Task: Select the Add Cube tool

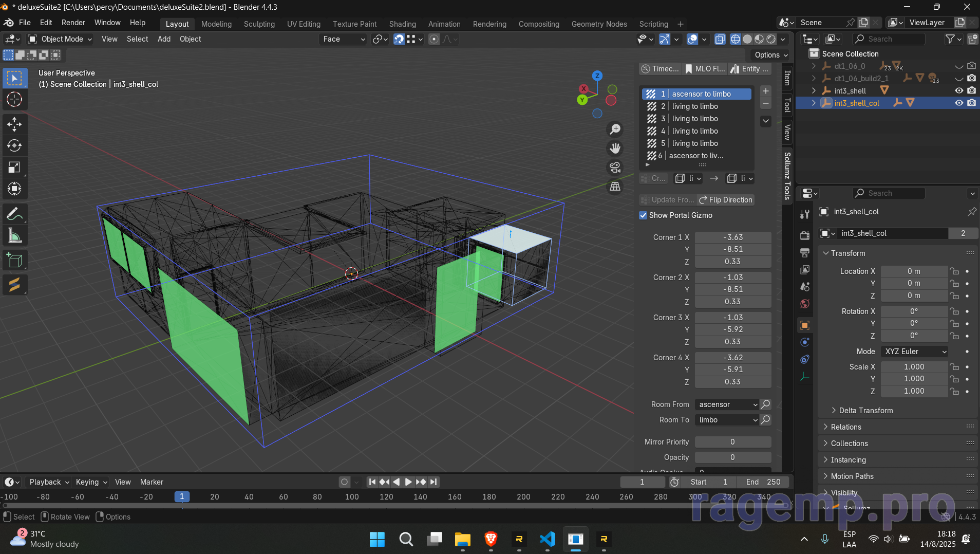Action: coord(14,260)
